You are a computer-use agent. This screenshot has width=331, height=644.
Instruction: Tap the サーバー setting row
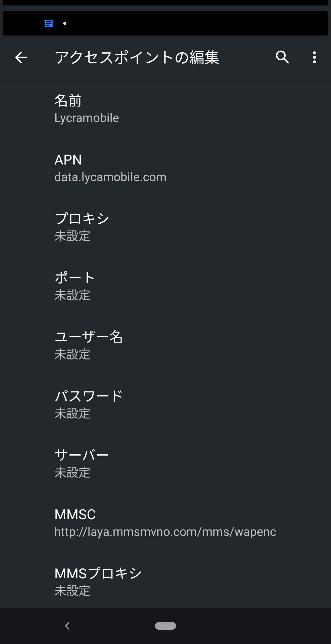coord(165,463)
